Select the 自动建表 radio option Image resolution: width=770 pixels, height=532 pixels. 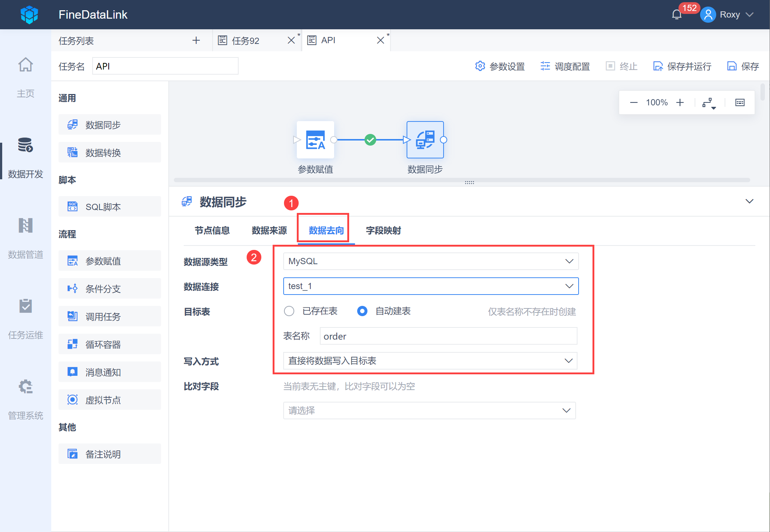362,311
